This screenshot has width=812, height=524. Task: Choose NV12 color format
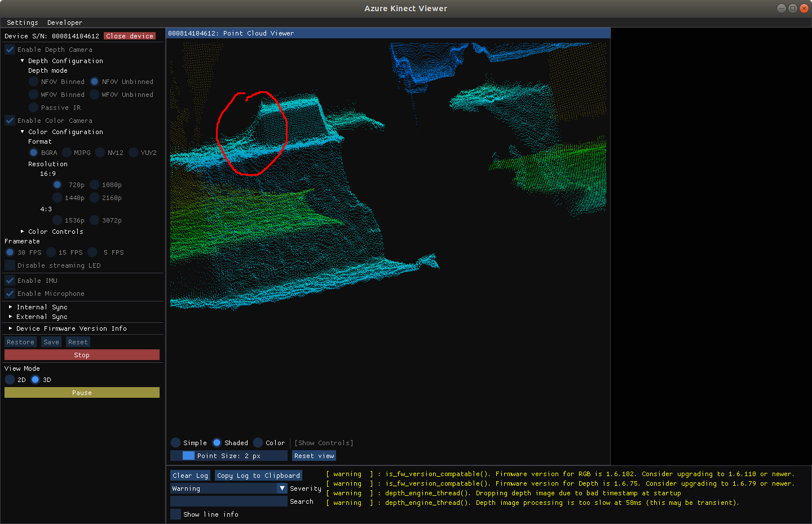pyautogui.click(x=100, y=153)
